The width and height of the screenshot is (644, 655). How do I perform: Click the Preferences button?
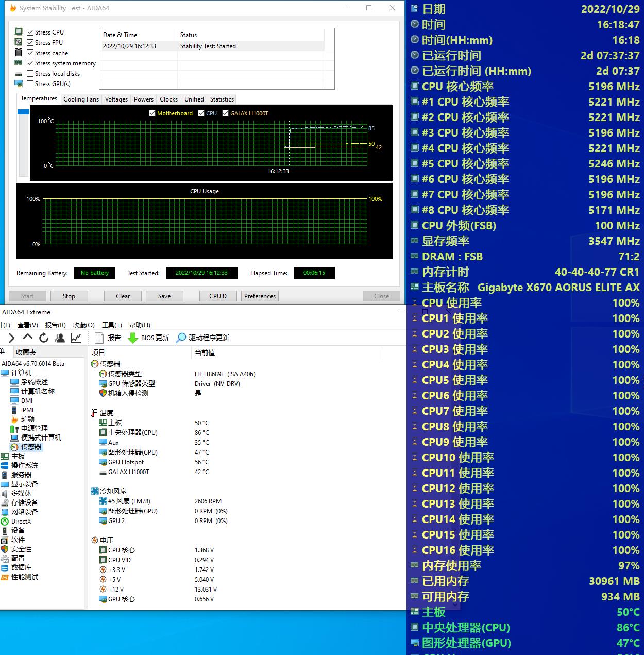coord(260,296)
